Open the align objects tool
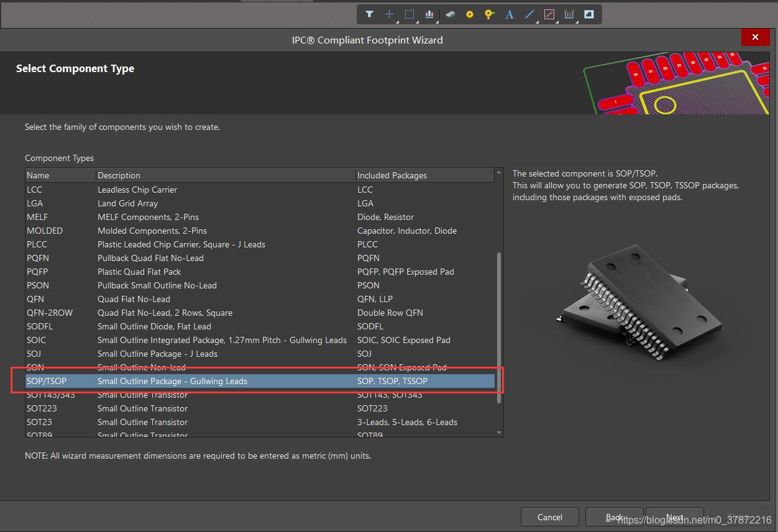This screenshot has height=532, width=778. tap(429, 14)
